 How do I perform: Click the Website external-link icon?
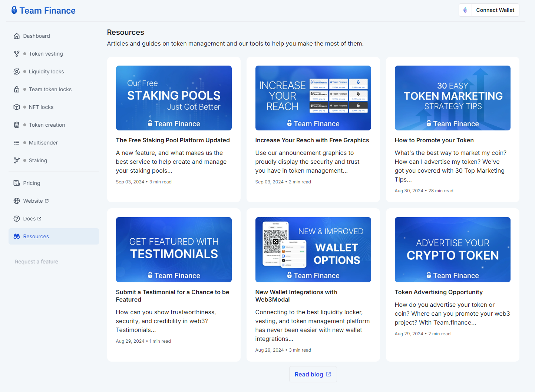point(46,200)
